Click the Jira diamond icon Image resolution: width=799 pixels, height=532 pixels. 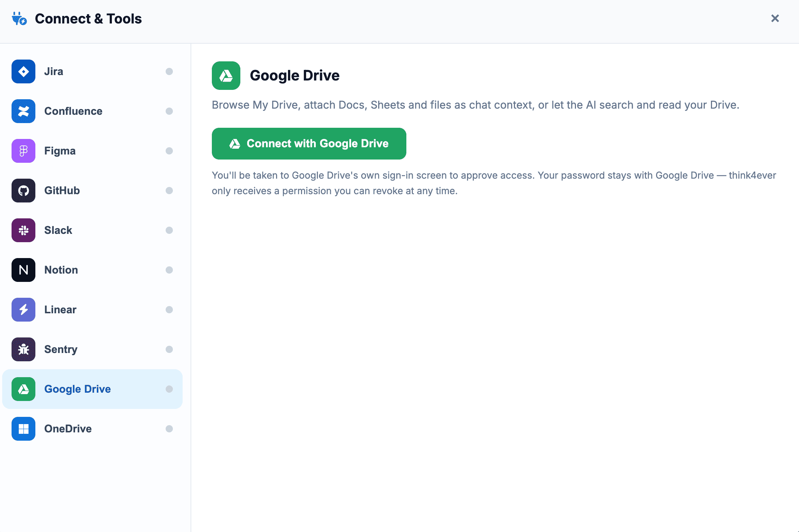coord(23,71)
